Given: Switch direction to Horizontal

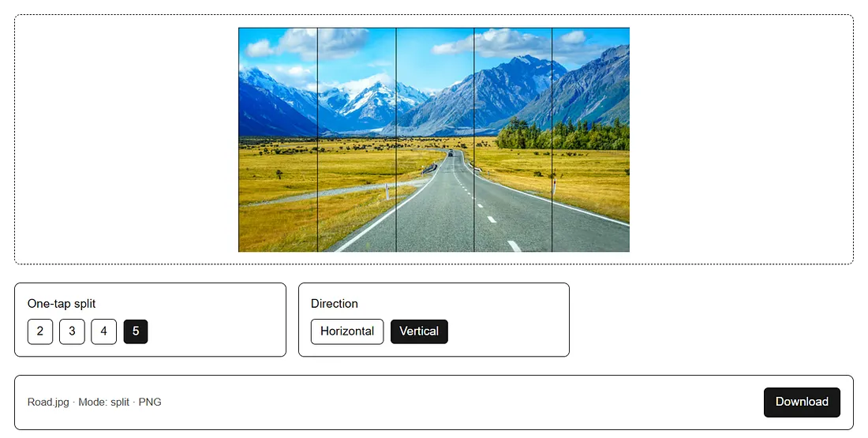Looking at the screenshot, I should click(x=347, y=331).
